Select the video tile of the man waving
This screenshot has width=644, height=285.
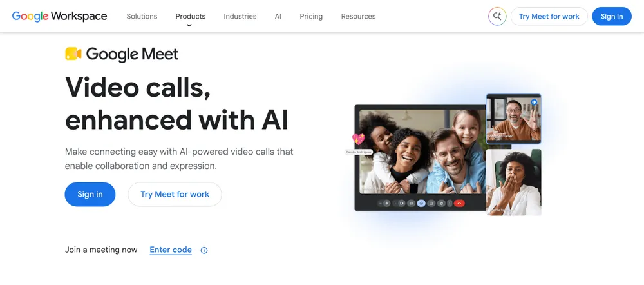[x=513, y=119]
